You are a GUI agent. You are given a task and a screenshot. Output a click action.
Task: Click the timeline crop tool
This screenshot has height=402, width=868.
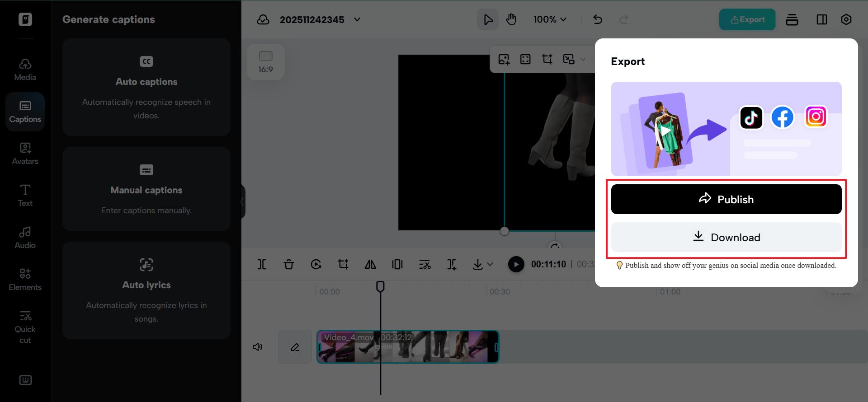click(x=343, y=264)
